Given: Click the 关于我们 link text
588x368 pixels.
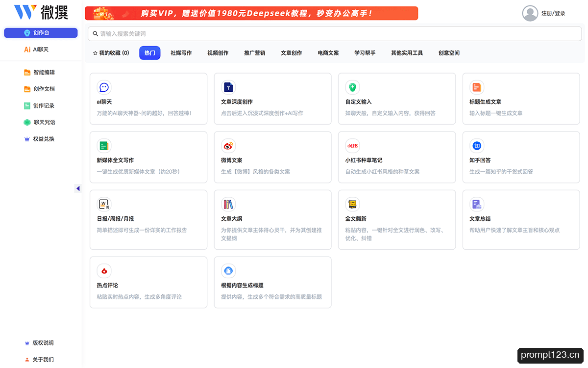Looking at the screenshot, I should 43,360.
